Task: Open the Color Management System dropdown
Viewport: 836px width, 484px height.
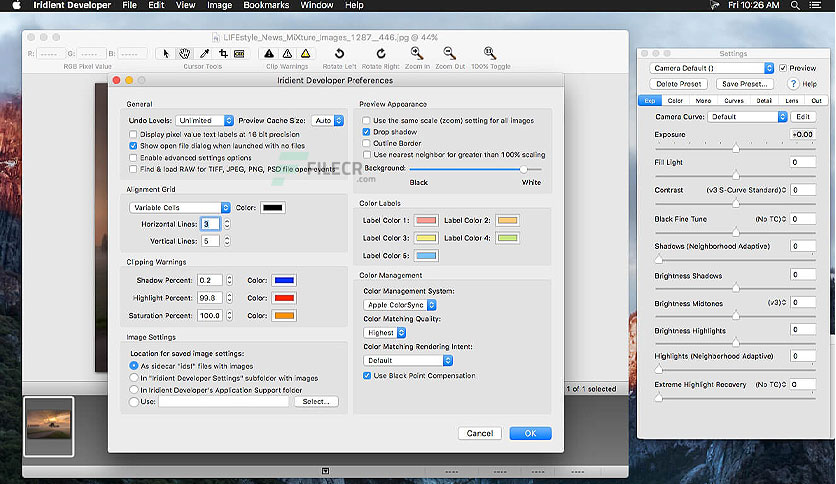Action: point(400,305)
